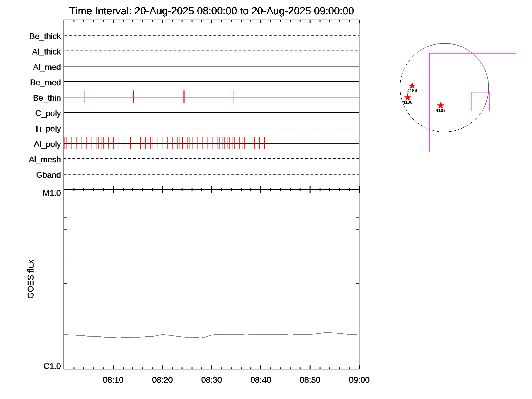532x399 pixels.
Task: Click the last red marker on Al_poly row
Action: point(267,143)
